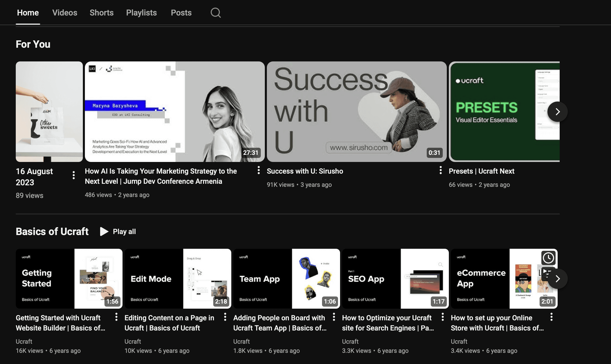Open more options for Success with U: Sirusho
The image size is (611, 364).
coord(441,170)
